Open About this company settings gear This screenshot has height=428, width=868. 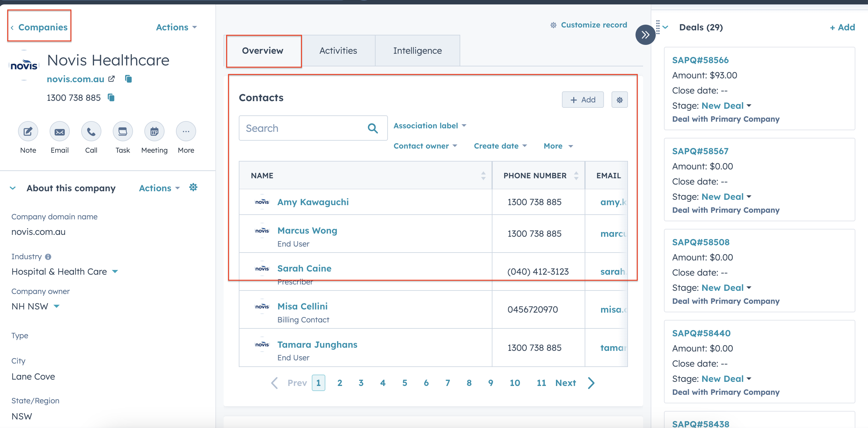[193, 187]
